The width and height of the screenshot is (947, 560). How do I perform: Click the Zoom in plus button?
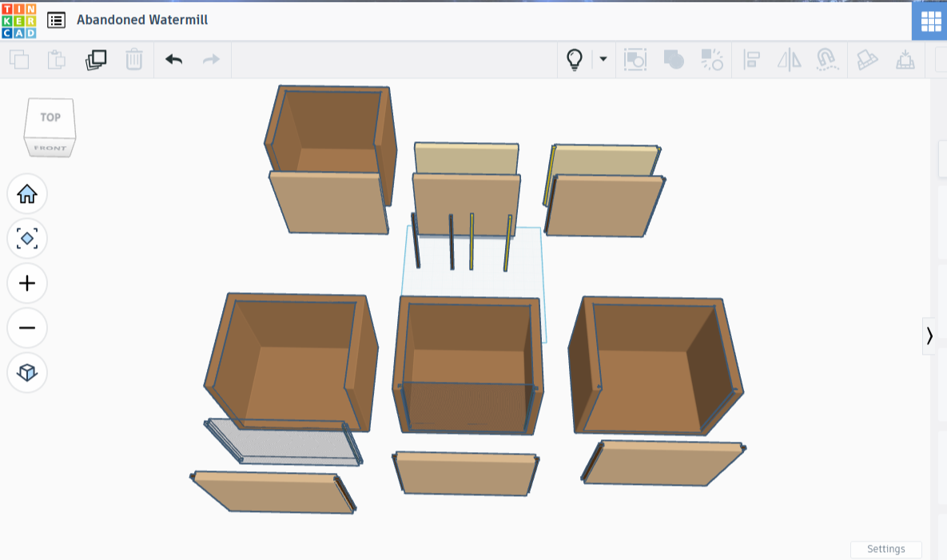pos(27,283)
